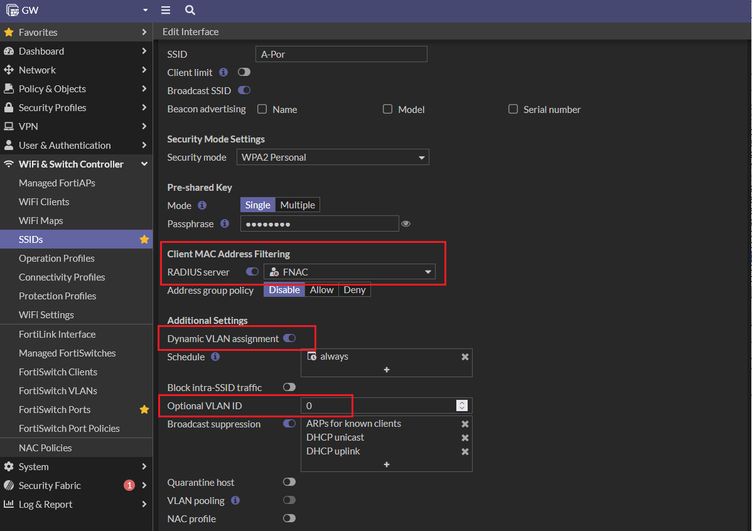
Task: Reveal the passphrase using the eye icon
Action: [406, 224]
